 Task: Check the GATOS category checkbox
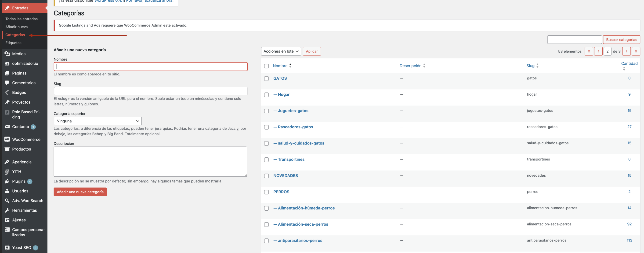click(267, 78)
